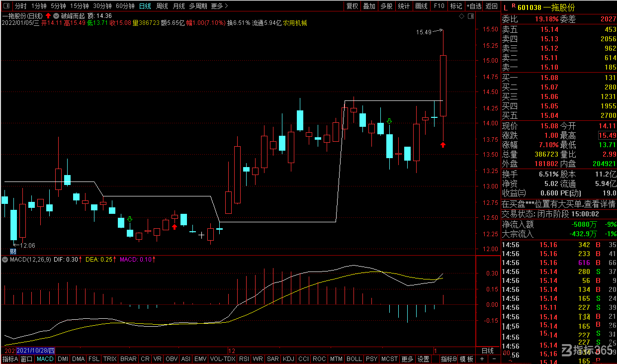
Task: Select the KDJ indicator tab
Action: pos(288,359)
